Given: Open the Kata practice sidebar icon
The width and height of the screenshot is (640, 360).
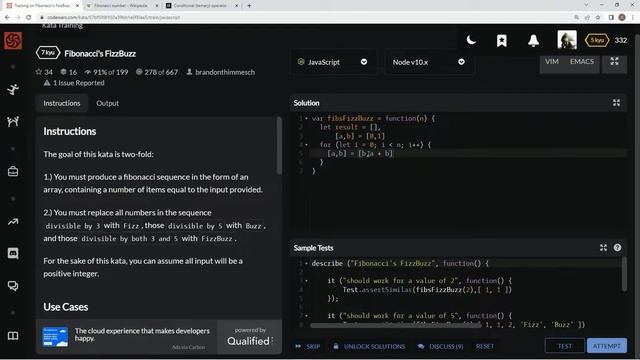Looking at the screenshot, I should (13, 89).
